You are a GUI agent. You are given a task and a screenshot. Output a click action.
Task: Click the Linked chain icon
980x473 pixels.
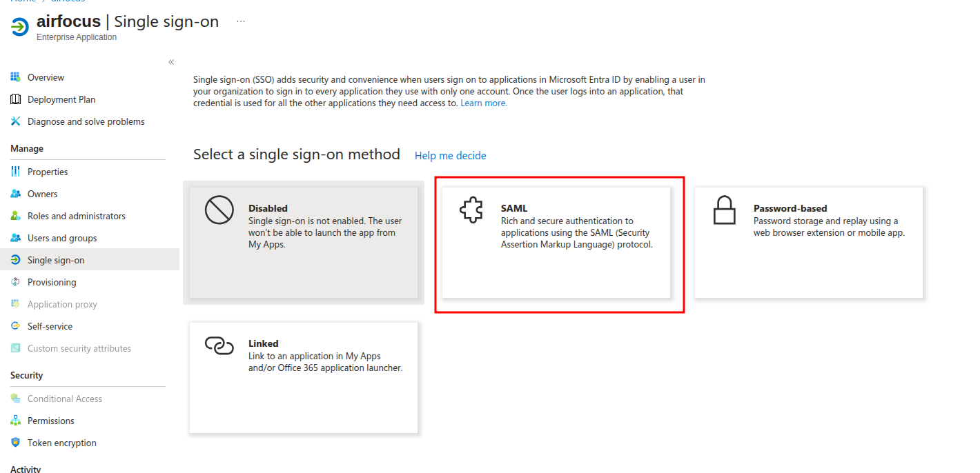[219, 345]
